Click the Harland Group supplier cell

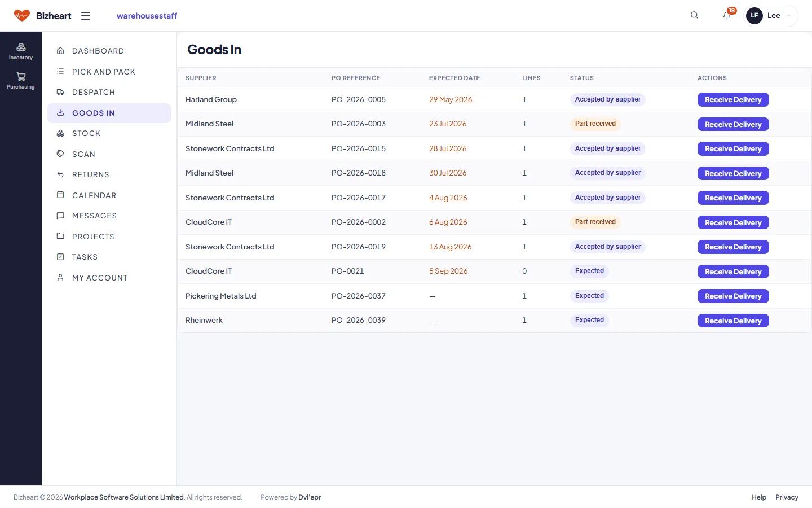tap(211, 99)
